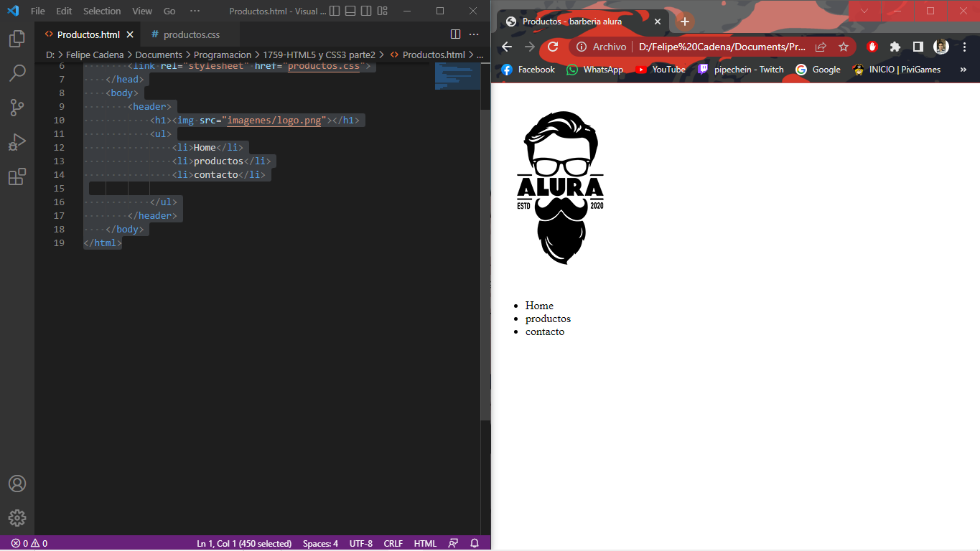
Task: Change encoding via UTF-8
Action: pos(361,543)
